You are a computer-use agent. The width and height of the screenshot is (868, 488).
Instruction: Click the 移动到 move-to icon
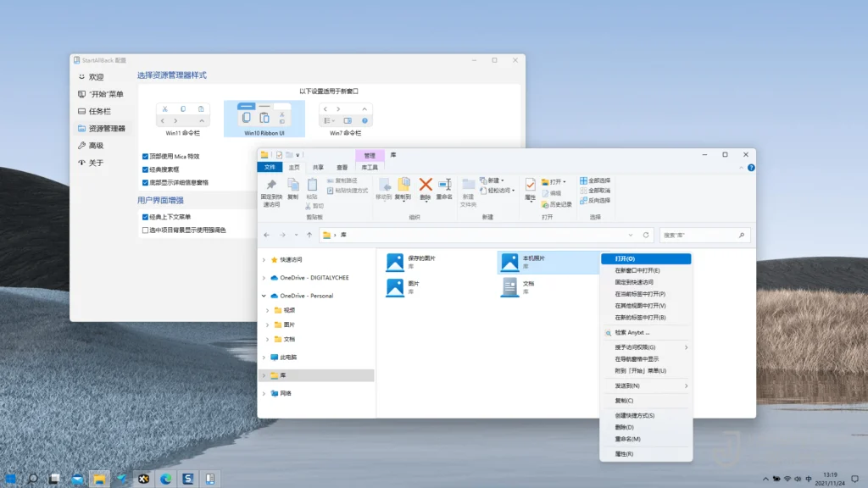384,184
